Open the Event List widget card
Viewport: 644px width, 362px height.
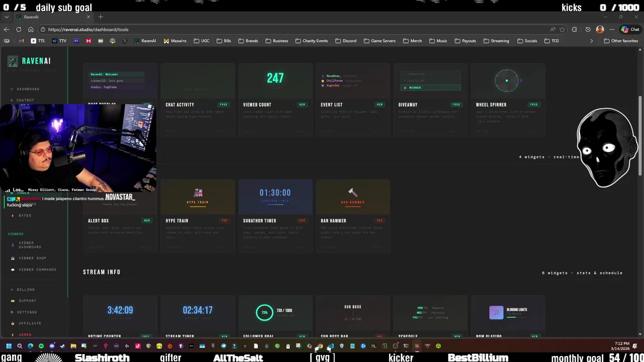click(x=353, y=100)
